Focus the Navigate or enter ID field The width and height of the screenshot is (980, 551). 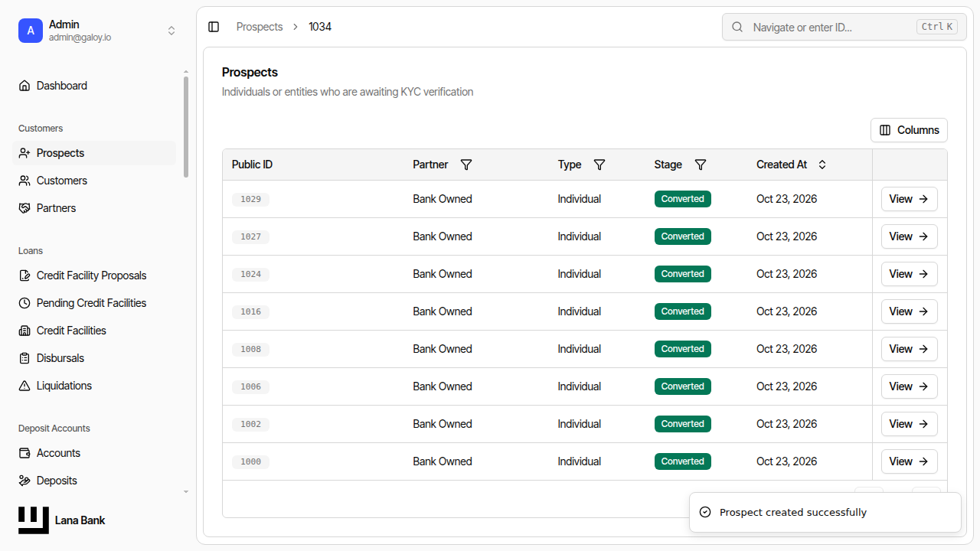(x=844, y=27)
